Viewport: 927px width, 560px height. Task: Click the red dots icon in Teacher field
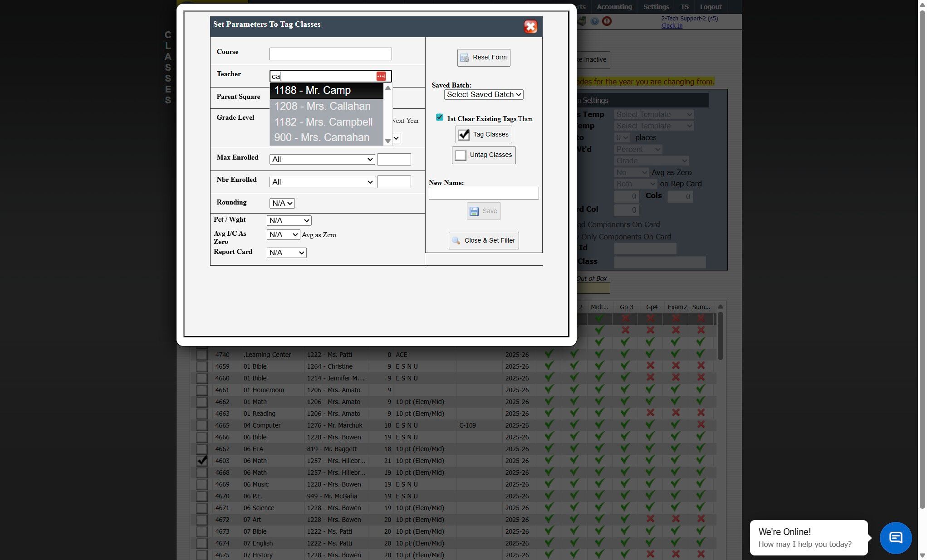[x=381, y=76]
